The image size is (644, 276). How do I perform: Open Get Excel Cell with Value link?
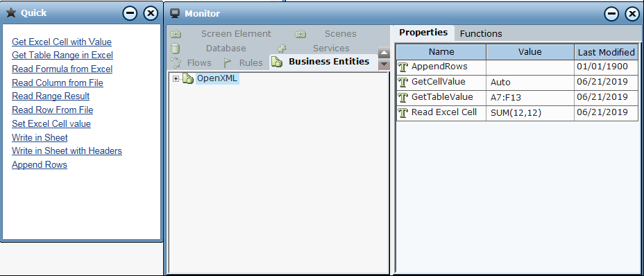(x=62, y=42)
